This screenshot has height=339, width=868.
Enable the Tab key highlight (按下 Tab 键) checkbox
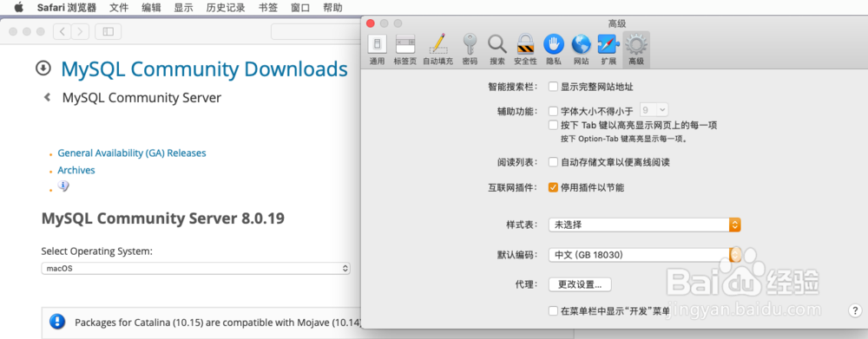[553, 125]
